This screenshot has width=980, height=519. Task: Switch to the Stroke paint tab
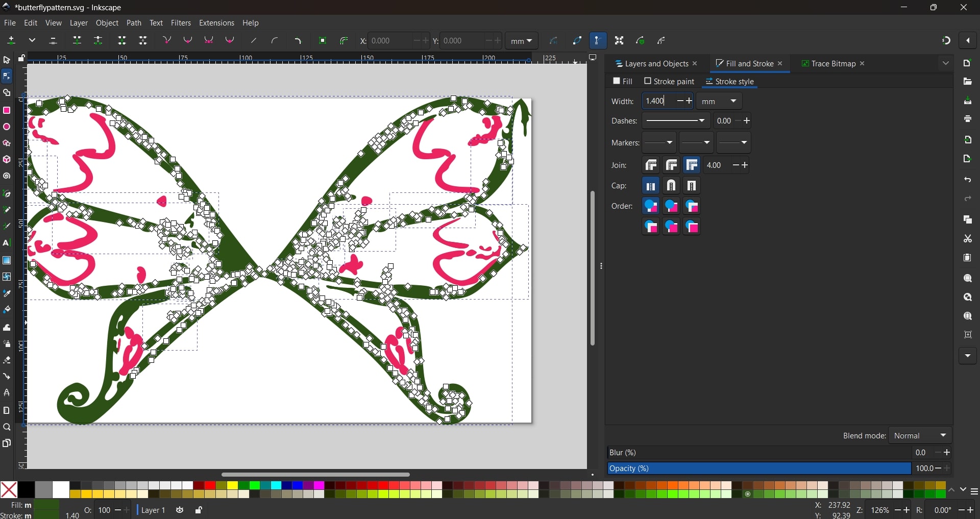669,82
